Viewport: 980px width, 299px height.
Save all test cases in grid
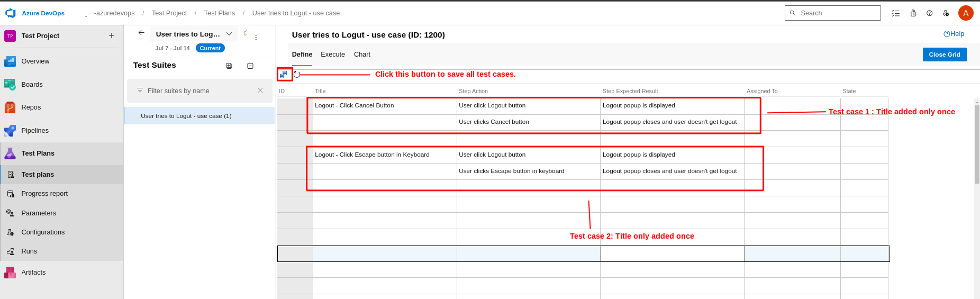pos(284,75)
